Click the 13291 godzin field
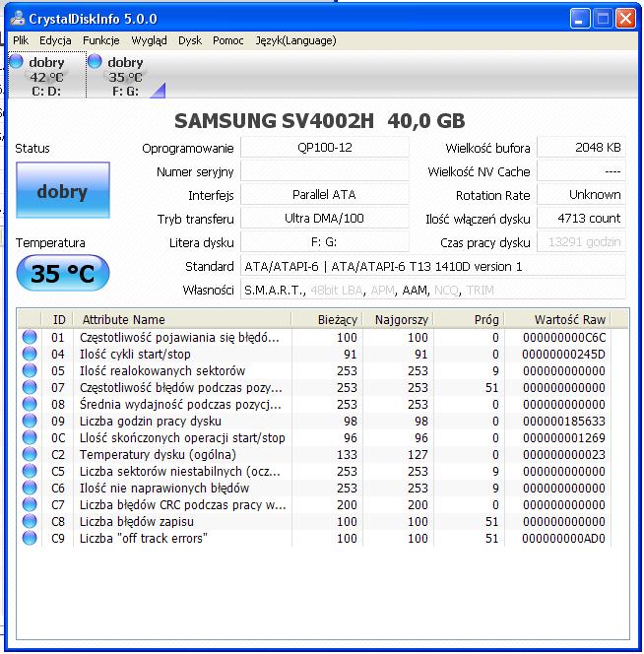Viewport: 644px width, 654px height. (x=581, y=242)
